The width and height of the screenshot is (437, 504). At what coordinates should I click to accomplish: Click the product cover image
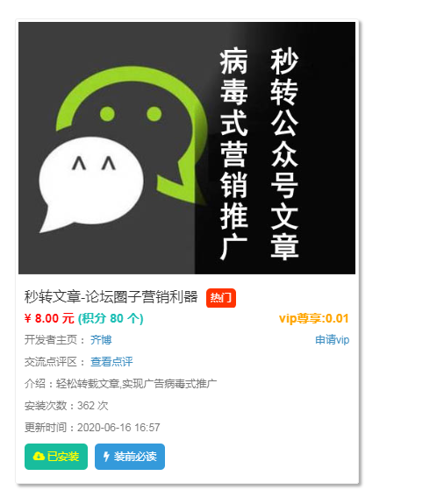187,148
